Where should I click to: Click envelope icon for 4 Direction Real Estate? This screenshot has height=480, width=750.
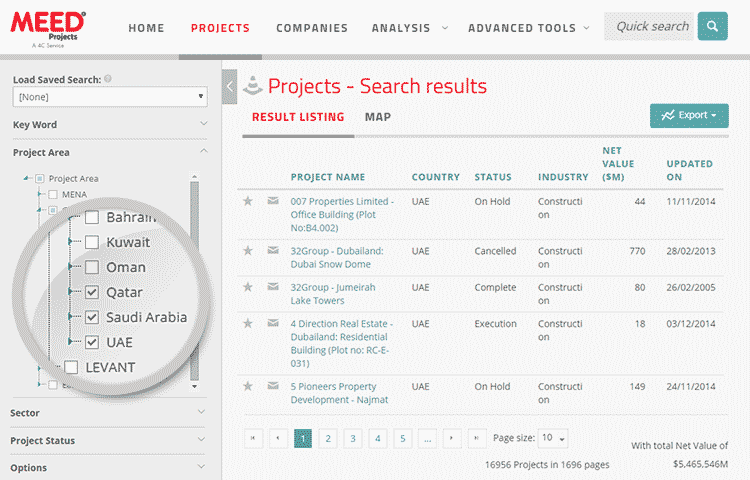click(x=273, y=323)
